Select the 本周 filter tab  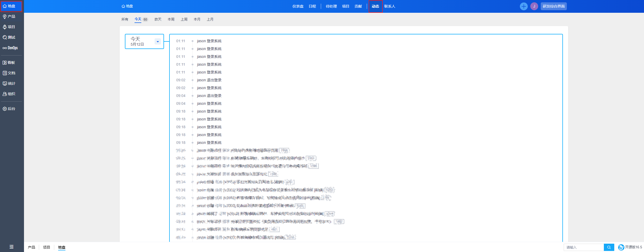[171, 19]
